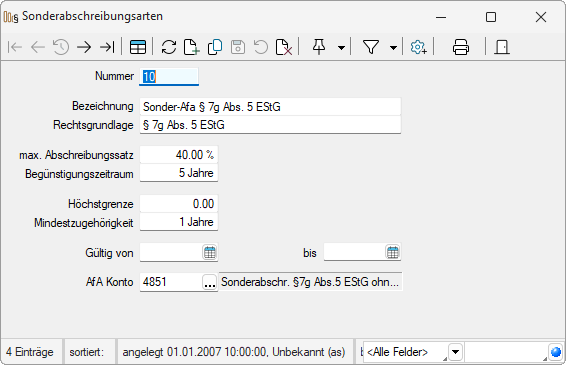566x365 pixels.
Task: Click the angelegt 01.01.2007 status text
Action: (x=234, y=352)
